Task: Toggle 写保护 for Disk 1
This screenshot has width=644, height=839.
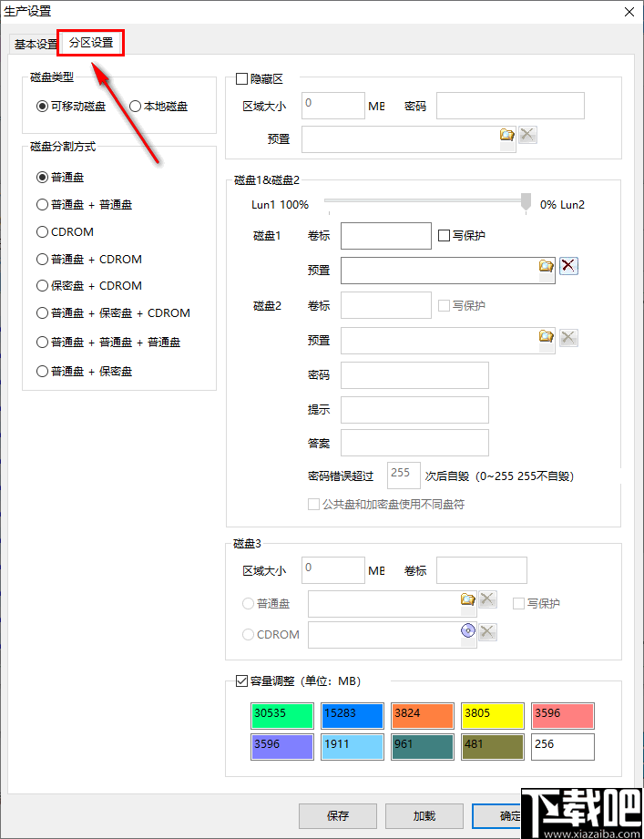Action: (x=444, y=235)
